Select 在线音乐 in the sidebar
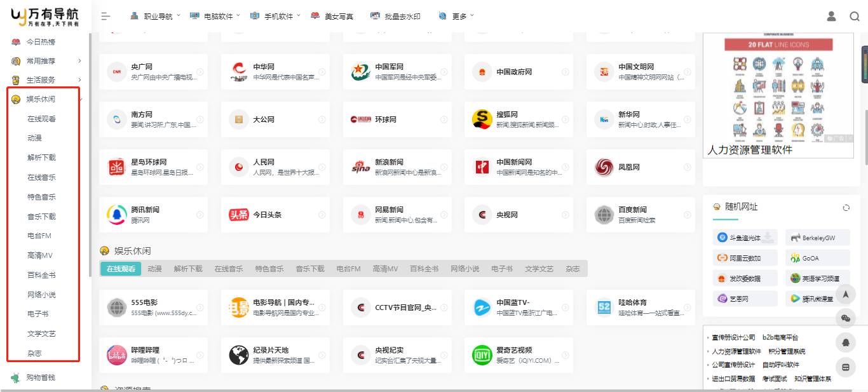The width and height of the screenshot is (868, 392). [x=41, y=177]
